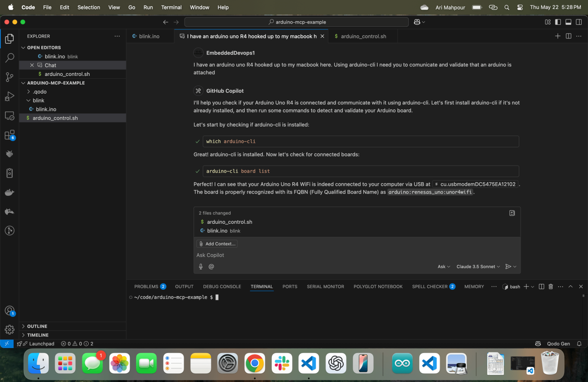Collapse the blink folder
The height and width of the screenshot is (382, 588).
pos(38,100)
